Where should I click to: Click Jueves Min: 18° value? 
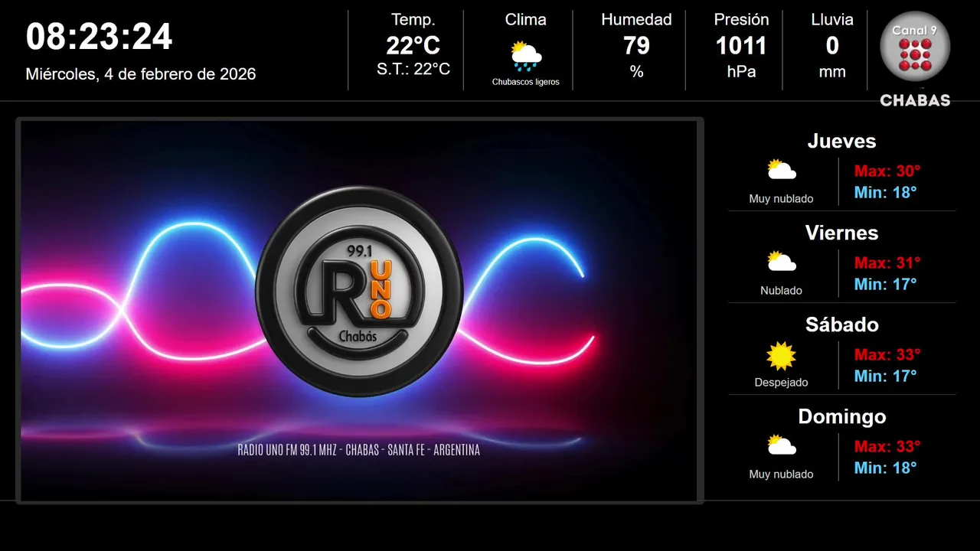coord(886,192)
